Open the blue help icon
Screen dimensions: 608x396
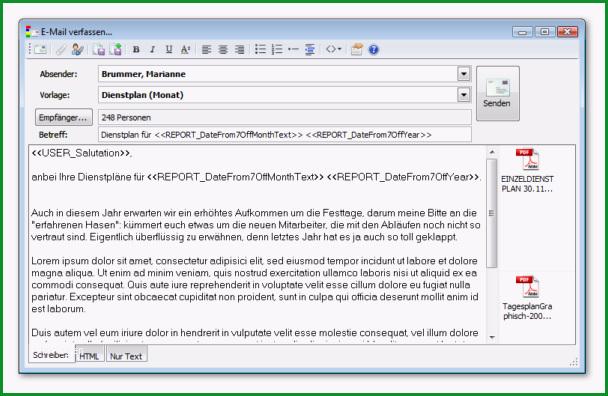(373, 50)
